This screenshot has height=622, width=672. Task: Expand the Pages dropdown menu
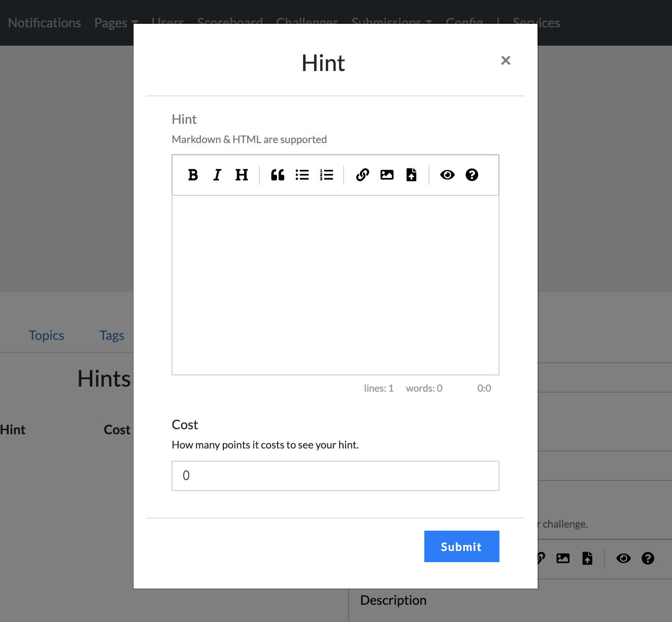point(116,23)
